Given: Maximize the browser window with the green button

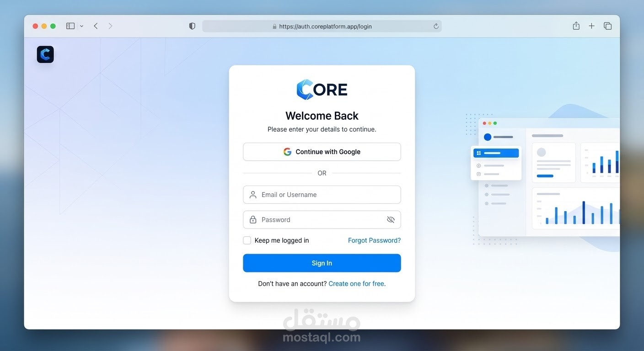Looking at the screenshot, I should point(53,26).
